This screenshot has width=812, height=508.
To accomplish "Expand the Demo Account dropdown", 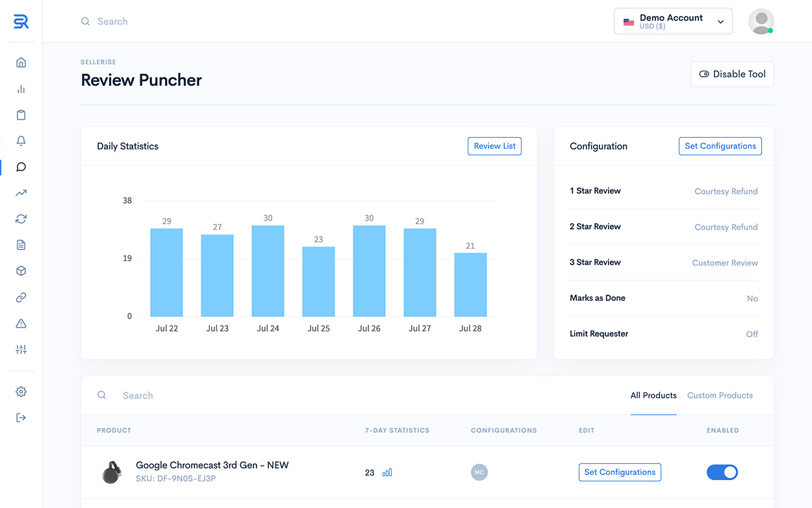I will (673, 21).
